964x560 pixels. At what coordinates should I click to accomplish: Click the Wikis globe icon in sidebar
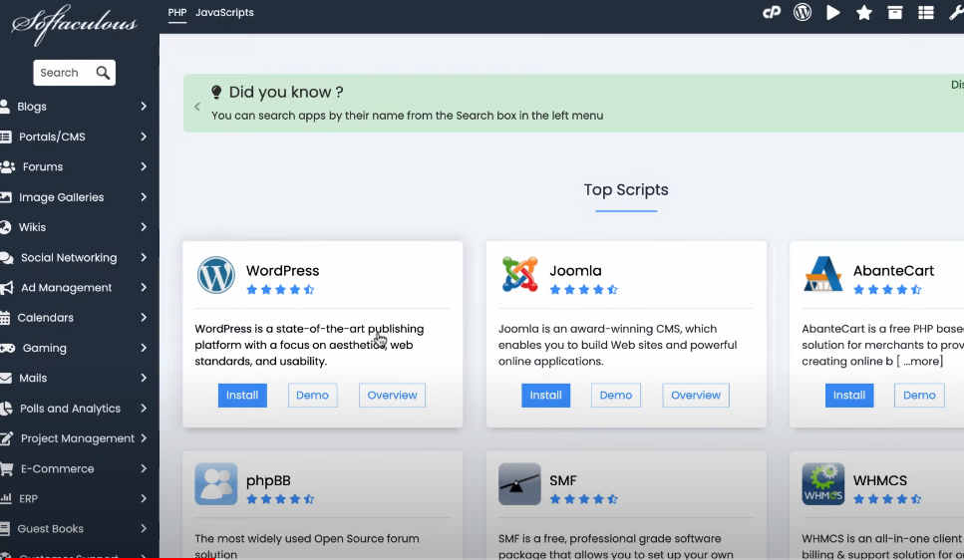coord(5,227)
